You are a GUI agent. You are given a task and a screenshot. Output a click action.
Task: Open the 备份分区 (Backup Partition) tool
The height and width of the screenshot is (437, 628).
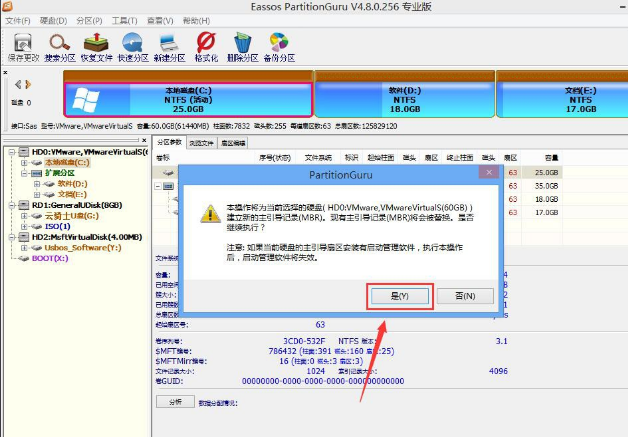(280, 46)
